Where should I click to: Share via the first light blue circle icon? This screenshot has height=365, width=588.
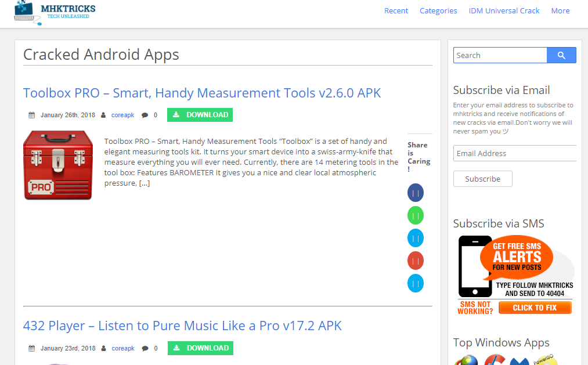pyautogui.click(x=416, y=238)
